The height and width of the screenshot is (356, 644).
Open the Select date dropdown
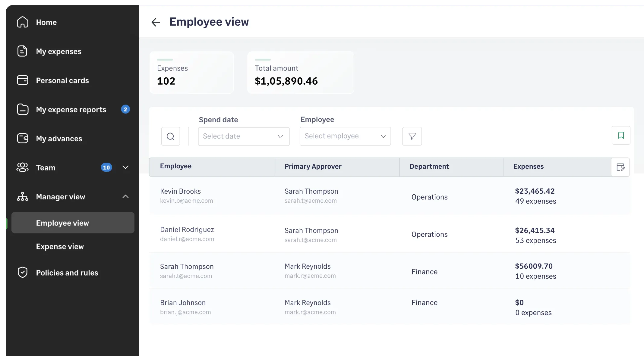pyautogui.click(x=244, y=136)
